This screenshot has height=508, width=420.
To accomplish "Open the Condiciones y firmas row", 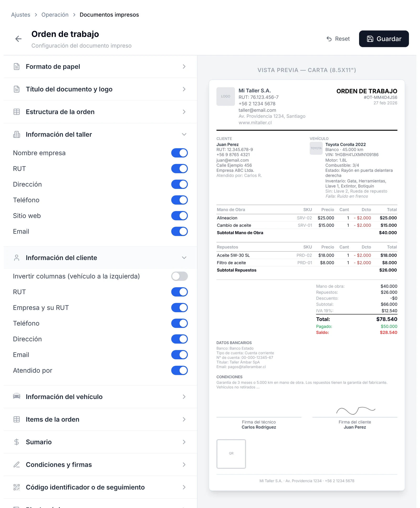I will pyautogui.click(x=100, y=464).
